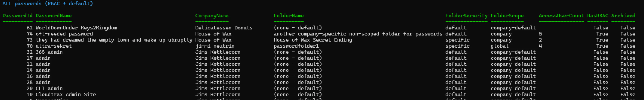Viewport: 644px width, 100px height.
Task: Select the WorldDownUnder Keys2Kingdom password name
Action: [76, 28]
